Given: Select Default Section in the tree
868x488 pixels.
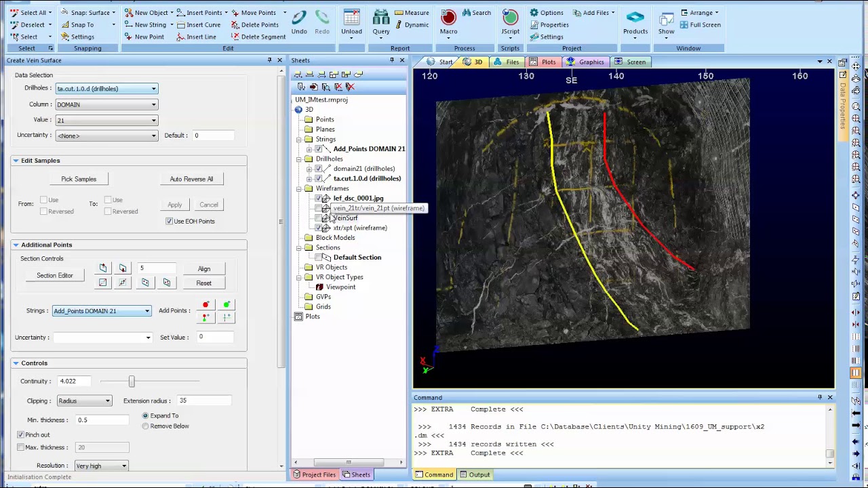Looking at the screenshot, I should point(357,258).
